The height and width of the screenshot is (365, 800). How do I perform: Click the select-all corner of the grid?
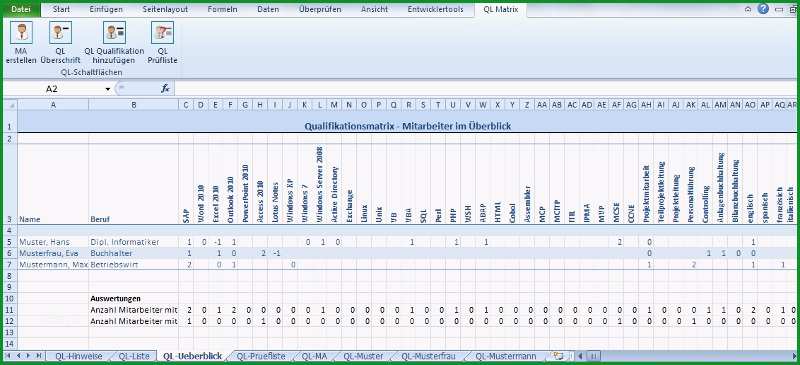pyautogui.click(x=10, y=104)
